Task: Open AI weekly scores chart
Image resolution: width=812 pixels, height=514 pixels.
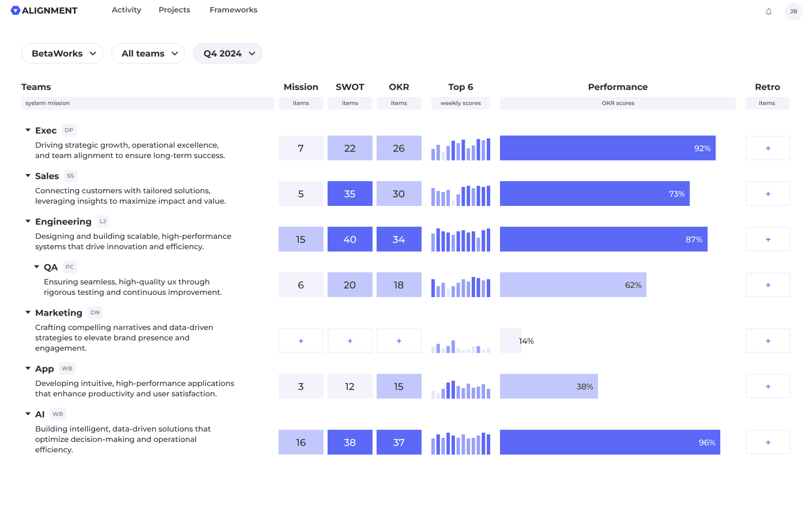Action: click(461, 443)
